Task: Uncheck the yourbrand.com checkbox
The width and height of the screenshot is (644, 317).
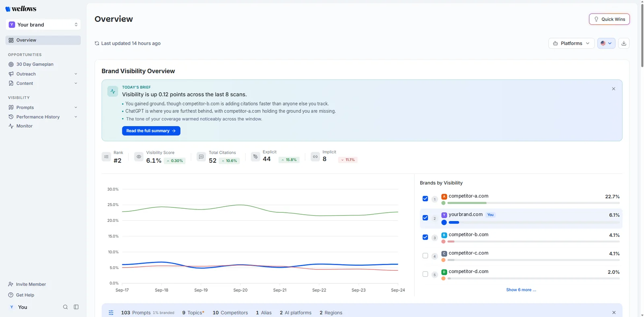Action: point(425,218)
